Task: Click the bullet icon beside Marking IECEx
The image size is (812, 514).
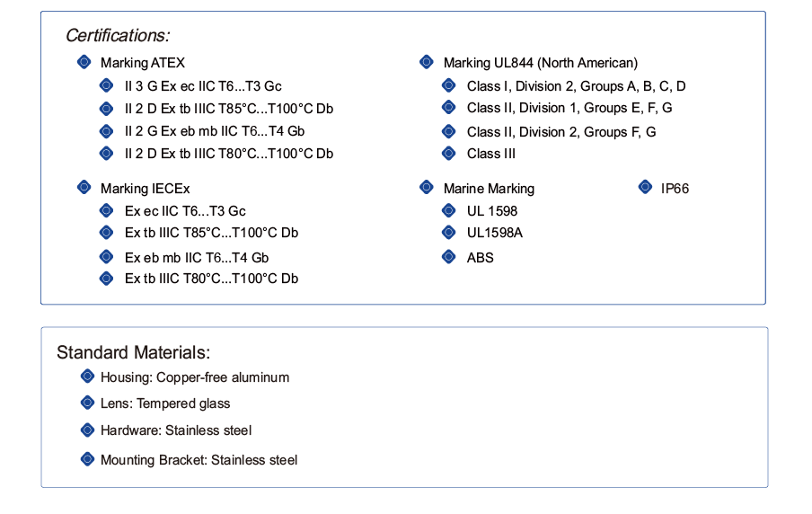Action: pyautogui.click(x=84, y=187)
